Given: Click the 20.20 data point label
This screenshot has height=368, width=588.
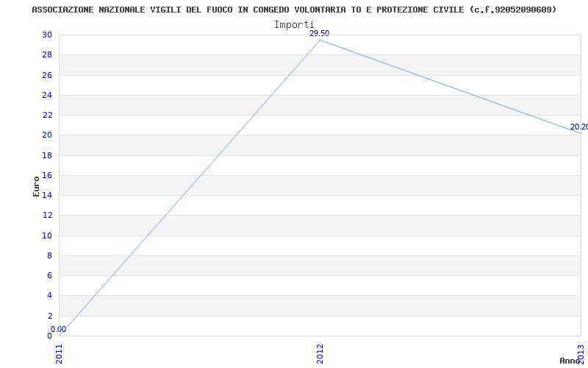Looking at the screenshot, I should [x=579, y=127].
